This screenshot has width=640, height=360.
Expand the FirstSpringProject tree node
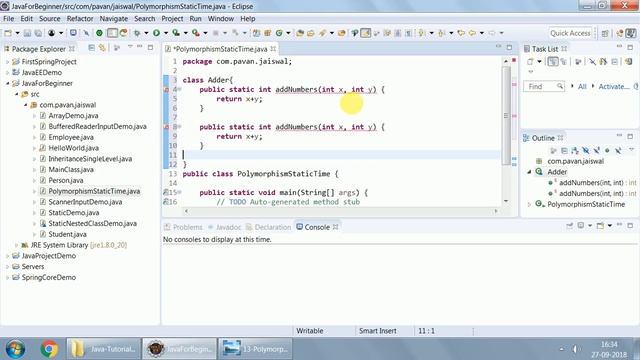(x=7, y=62)
